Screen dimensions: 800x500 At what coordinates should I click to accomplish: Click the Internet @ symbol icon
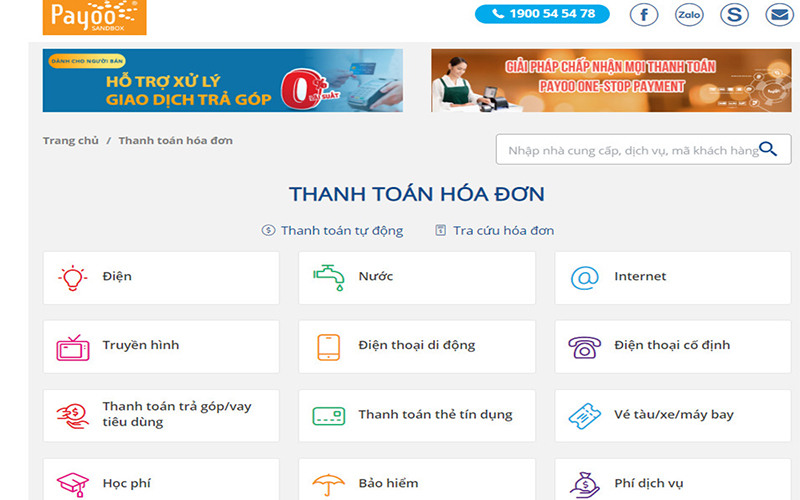(584, 277)
